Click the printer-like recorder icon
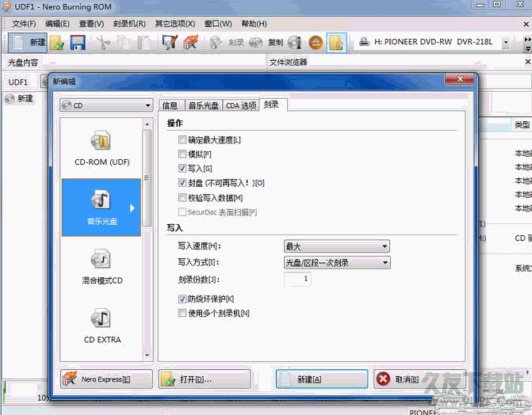 [x=364, y=42]
